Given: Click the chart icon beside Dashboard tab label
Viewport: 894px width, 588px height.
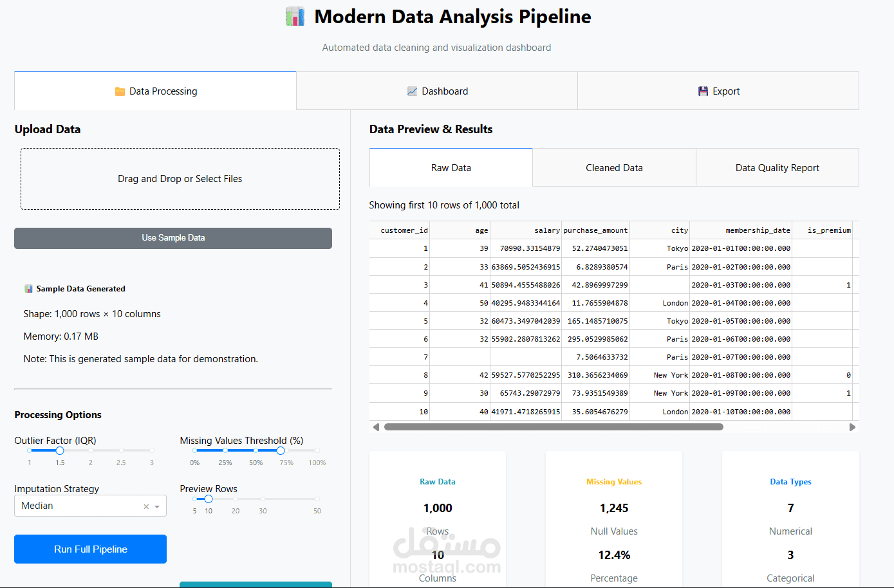Looking at the screenshot, I should click(x=412, y=91).
